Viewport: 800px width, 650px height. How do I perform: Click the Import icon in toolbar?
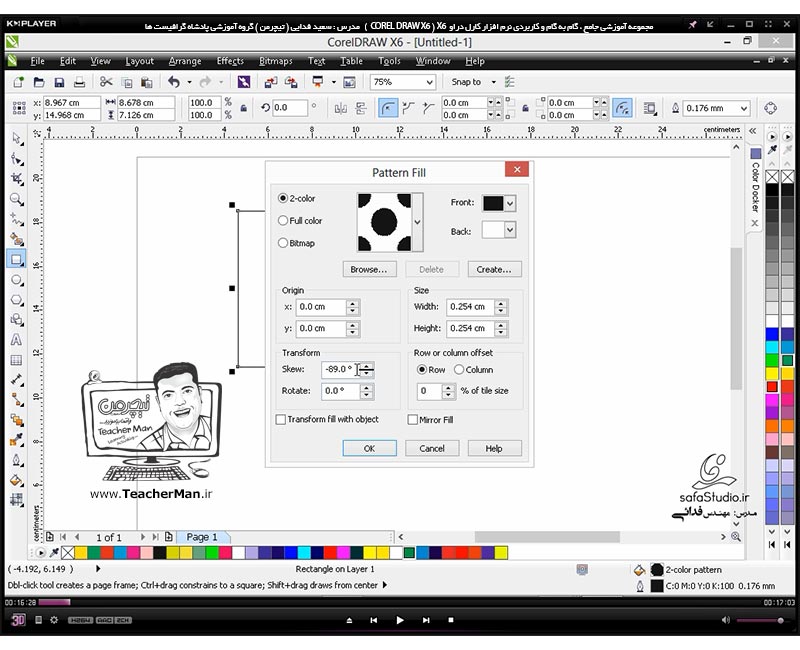[270, 82]
